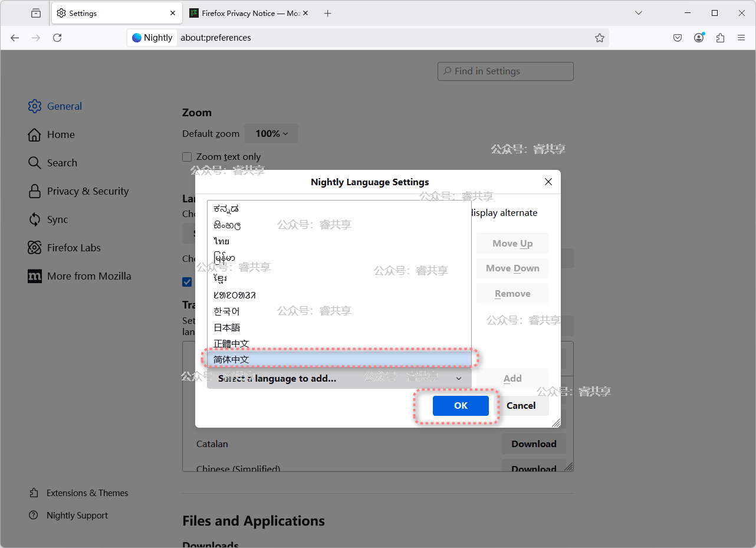Open a new tab with plus button
The height and width of the screenshot is (548, 756).
click(328, 13)
